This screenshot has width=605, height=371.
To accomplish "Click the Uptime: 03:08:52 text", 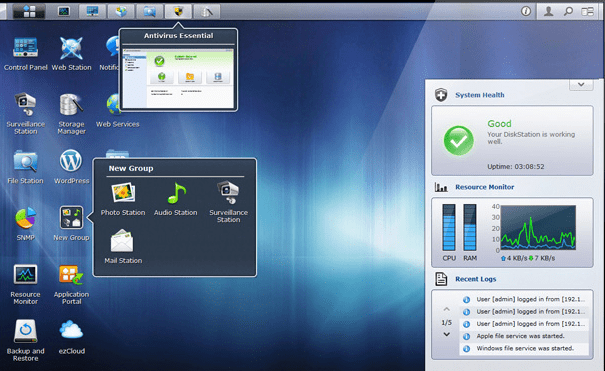I will (515, 167).
